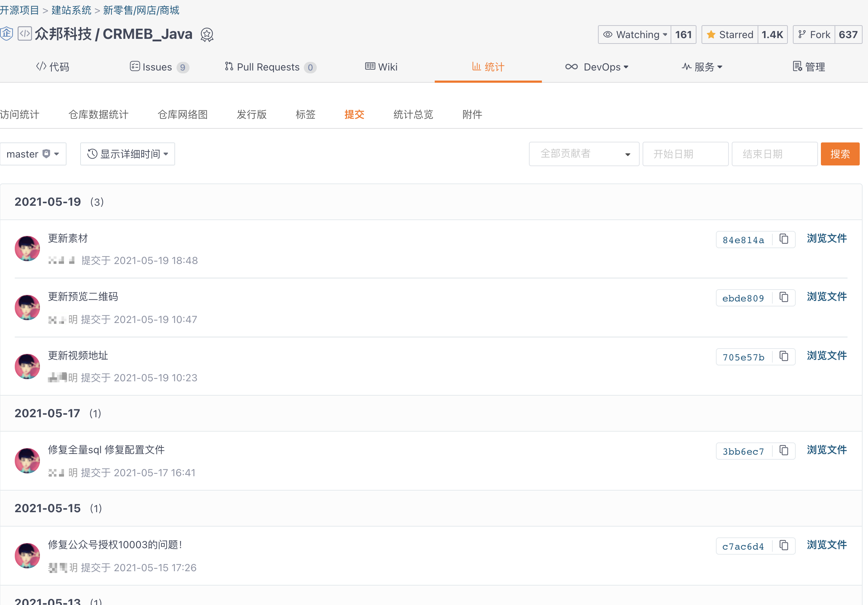This screenshot has width=868, height=605.
Task: Browse files for commit 84e814a
Action: pos(827,238)
